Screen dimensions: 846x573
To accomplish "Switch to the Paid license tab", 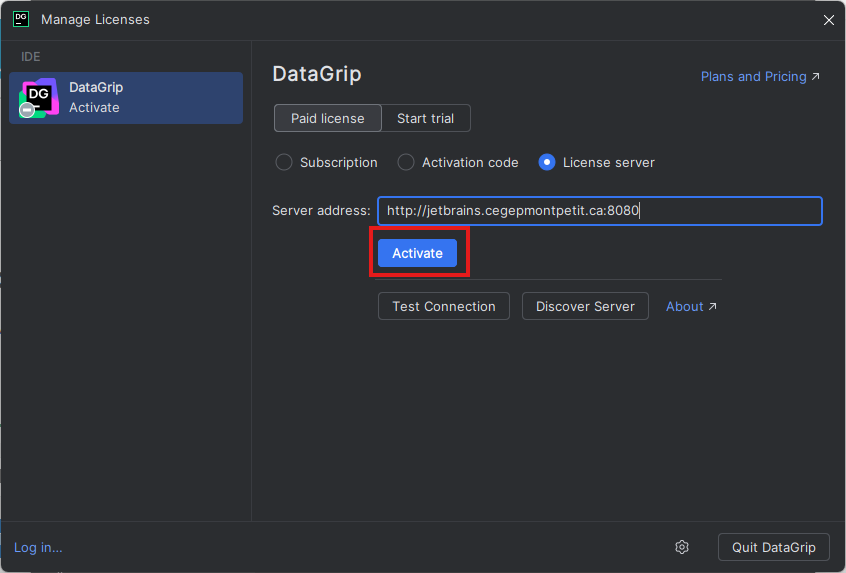I will (327, 118).
